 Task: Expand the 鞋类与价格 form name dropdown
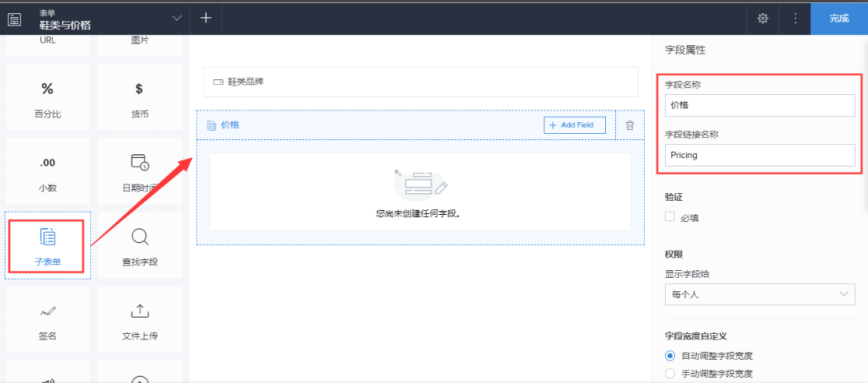point(177,18)
